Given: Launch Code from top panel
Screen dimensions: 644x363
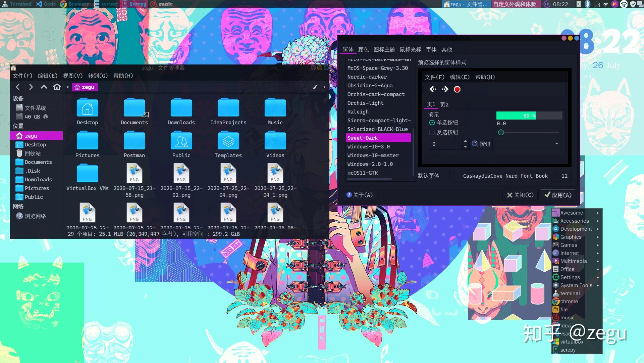Looking at the screenshot, I should point(46,4).
